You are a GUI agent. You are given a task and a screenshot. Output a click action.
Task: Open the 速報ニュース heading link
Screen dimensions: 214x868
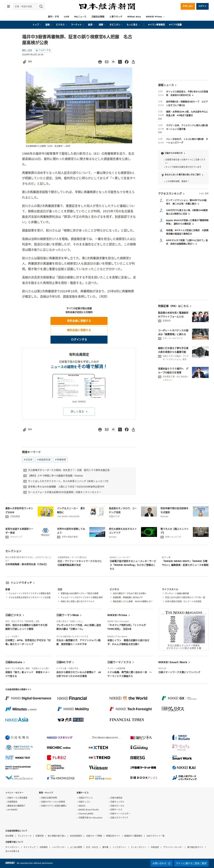[167, 85]
